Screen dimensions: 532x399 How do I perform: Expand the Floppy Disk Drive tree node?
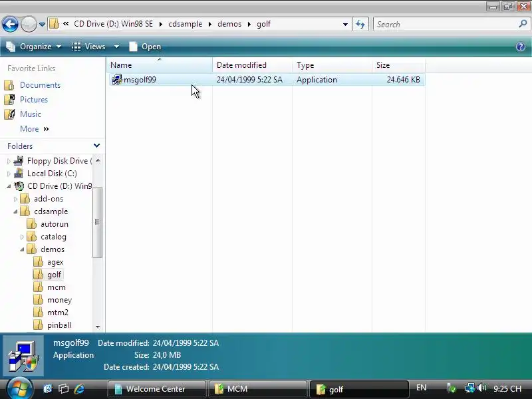point(9,161)
